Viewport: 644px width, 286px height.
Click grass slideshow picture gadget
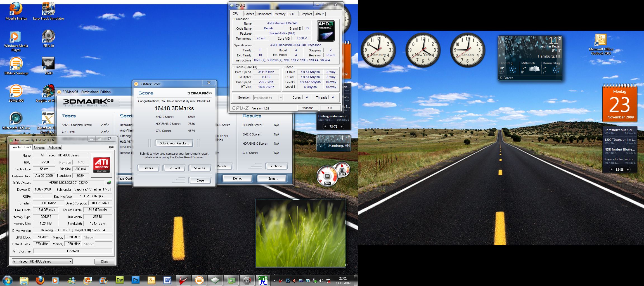point(300,233)
